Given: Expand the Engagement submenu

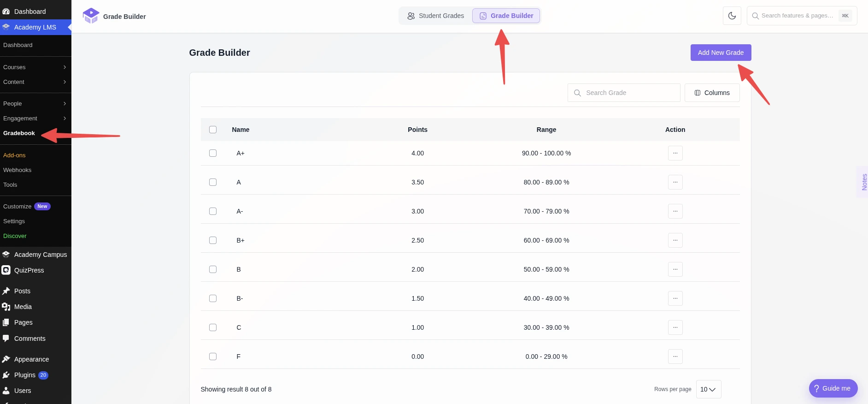Looking at the screenshot, I should pos(35,119).
